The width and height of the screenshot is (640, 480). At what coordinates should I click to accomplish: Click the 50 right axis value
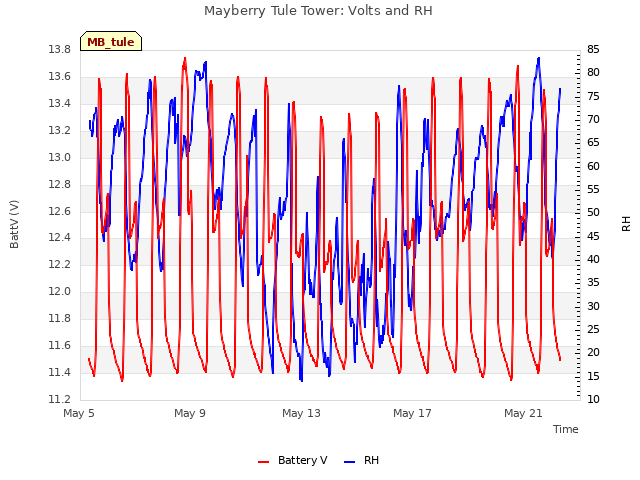click(593, 213)
